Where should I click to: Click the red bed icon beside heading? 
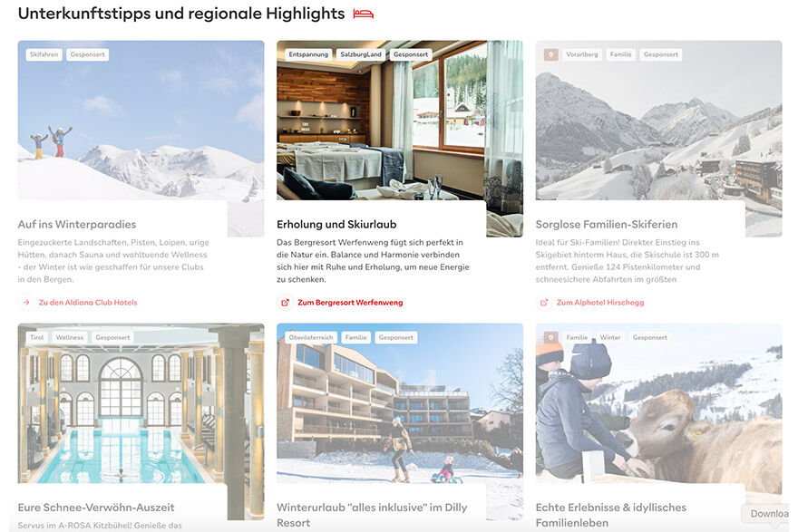pos(364,15)
